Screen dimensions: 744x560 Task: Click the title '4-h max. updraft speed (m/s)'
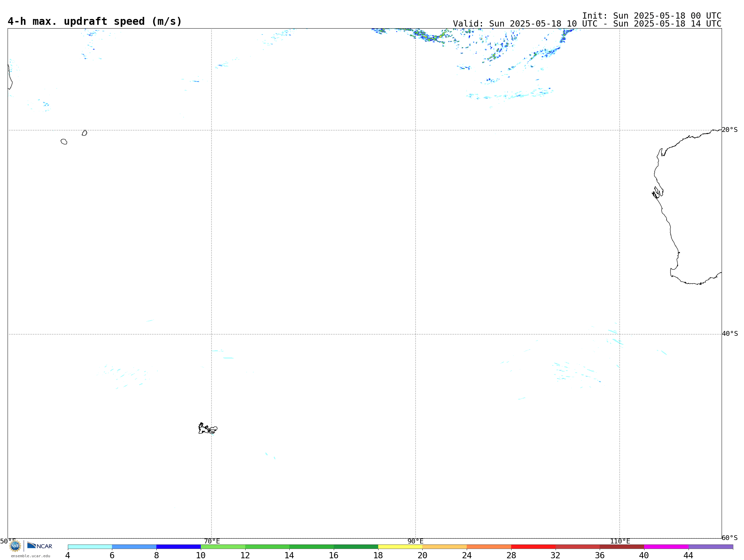pyautogui.click(x=95, y=21)
